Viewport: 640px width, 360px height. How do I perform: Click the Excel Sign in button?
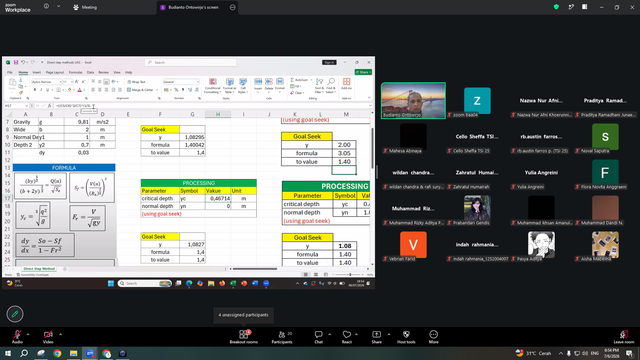329,62
